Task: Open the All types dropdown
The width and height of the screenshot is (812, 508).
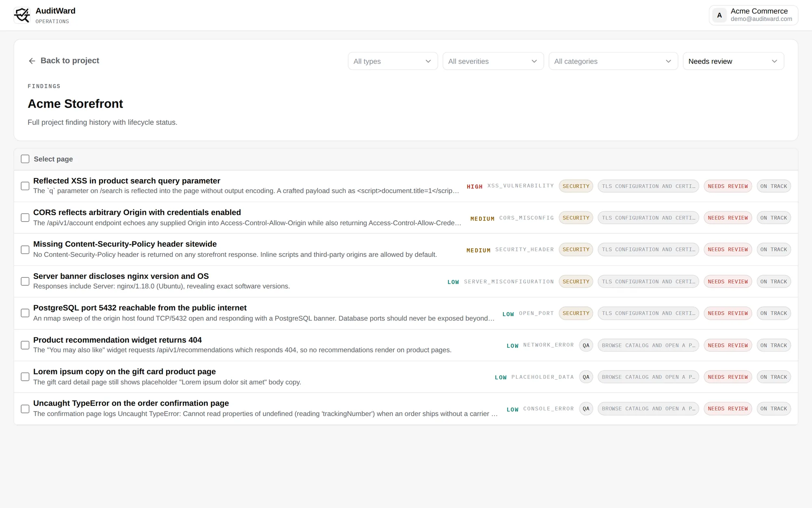Action: point(393,61)
